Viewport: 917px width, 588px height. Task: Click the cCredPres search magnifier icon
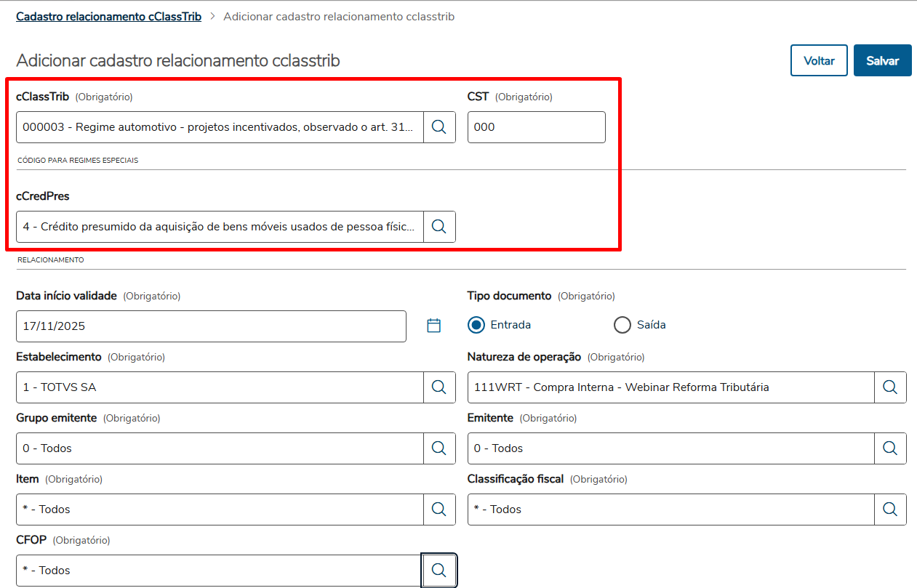coord(439,227)
